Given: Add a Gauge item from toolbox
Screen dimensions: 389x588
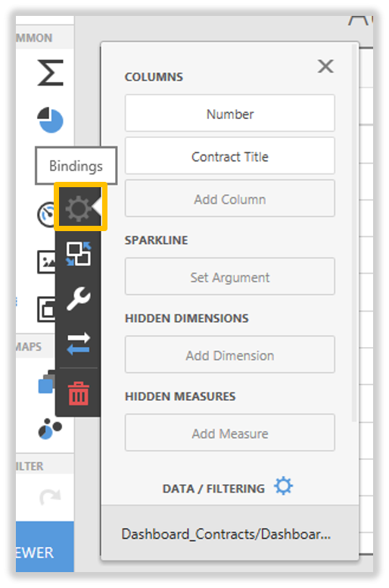Looking at the screenshot, I should pos(46,214).
